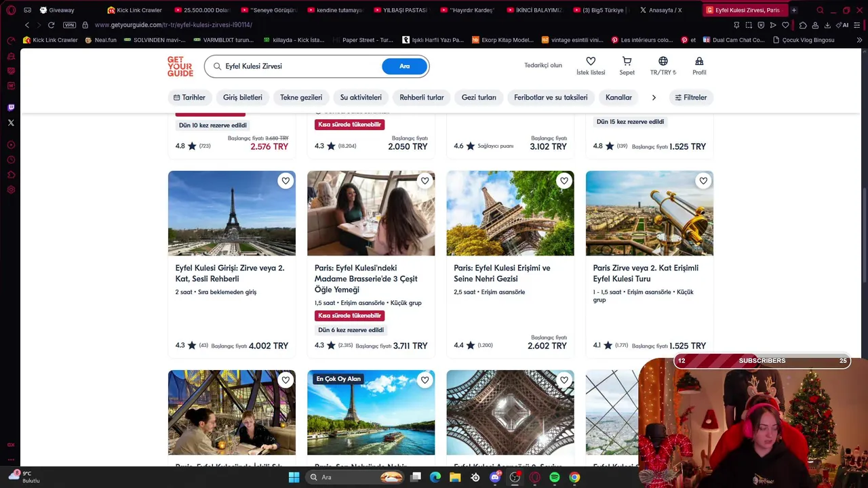
Task: Open Microsoft Edge from the taskbar
Action: pos(435,477)
